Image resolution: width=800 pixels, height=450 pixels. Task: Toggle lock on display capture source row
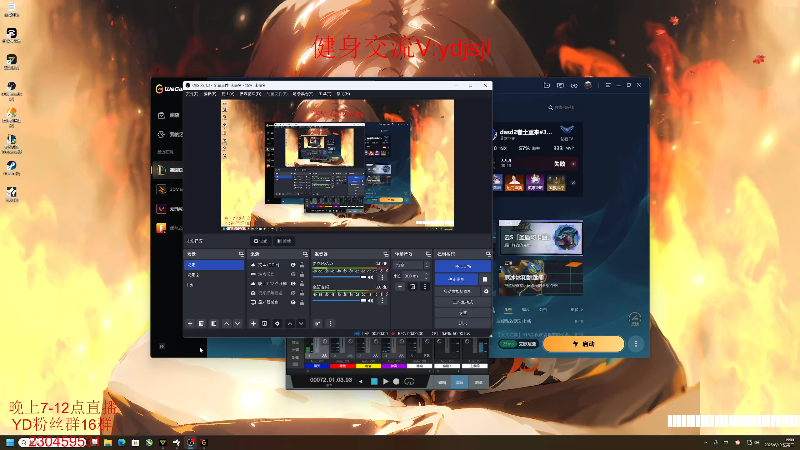302,302
